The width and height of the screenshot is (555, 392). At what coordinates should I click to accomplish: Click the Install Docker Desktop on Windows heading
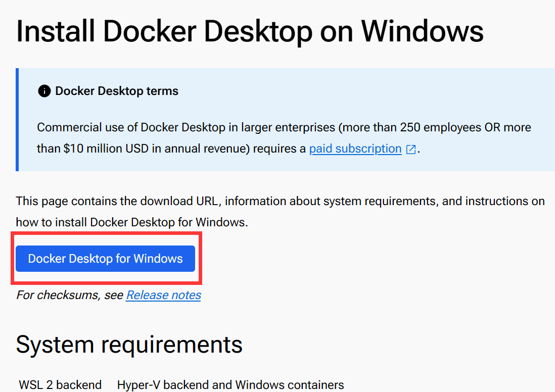click(x=250, y=31)
